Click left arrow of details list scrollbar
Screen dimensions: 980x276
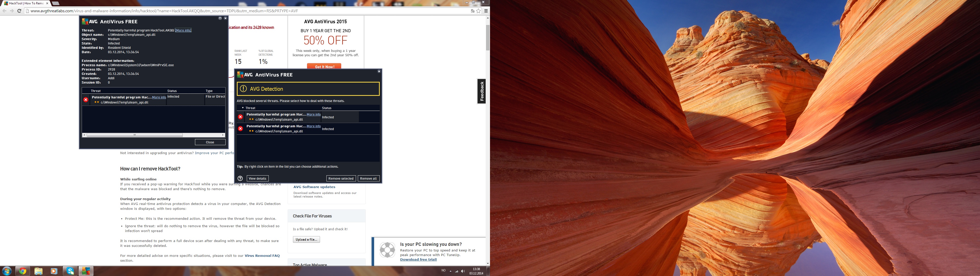pos(84,135)
